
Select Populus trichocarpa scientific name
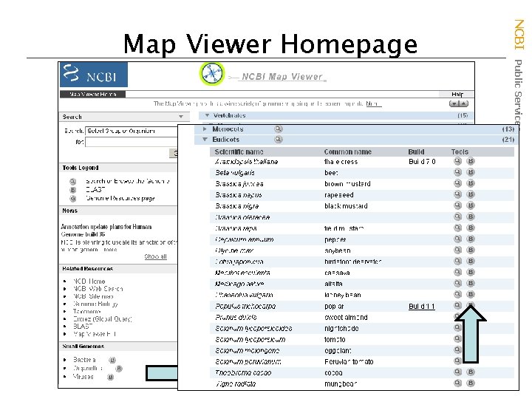click(x=245, y=307)
